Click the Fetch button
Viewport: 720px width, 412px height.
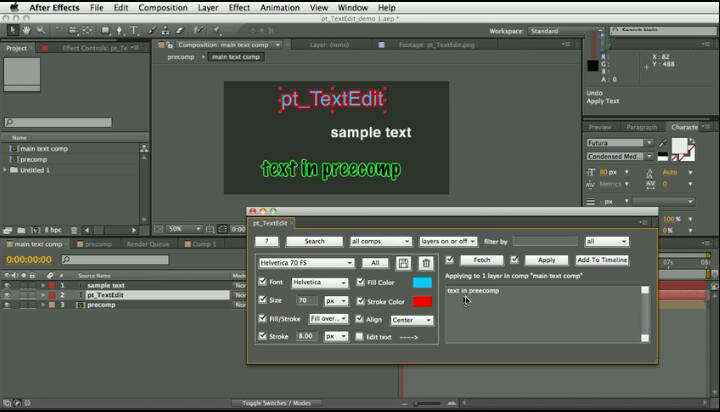pos(482,260)
